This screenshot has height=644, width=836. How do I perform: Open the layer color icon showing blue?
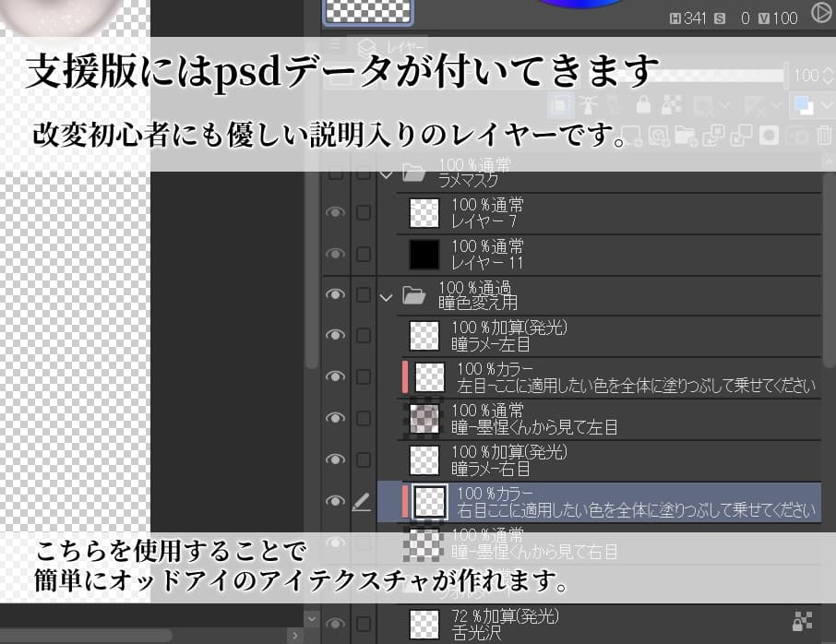point(802,104)
